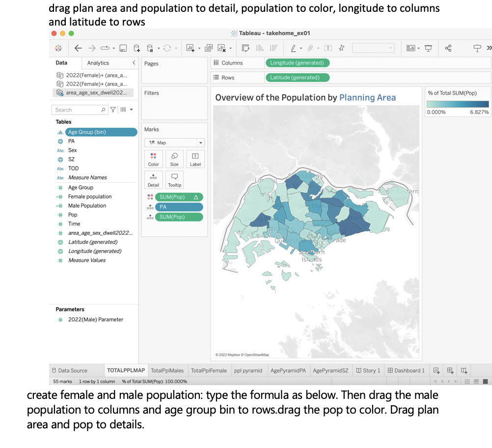Click the Undo back arrow
This screenshot has height=448, width=492.
point(78,48)
